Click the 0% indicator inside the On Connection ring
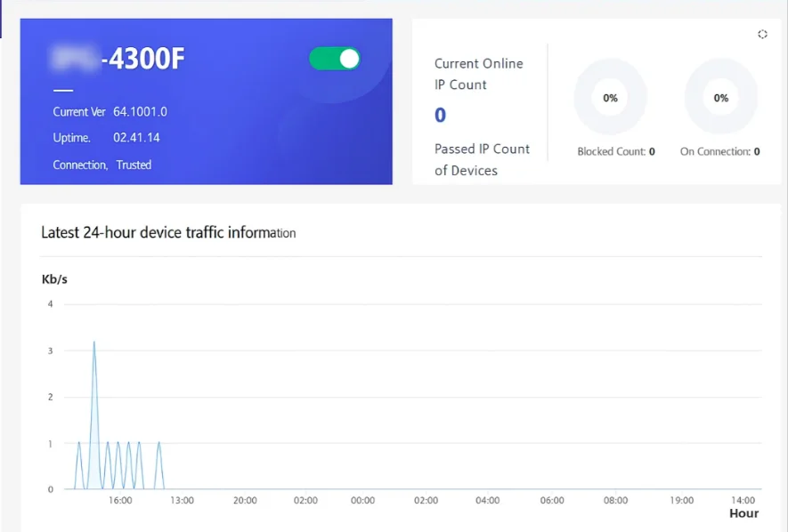Screen dimensions: 788x532 point(720,98)
